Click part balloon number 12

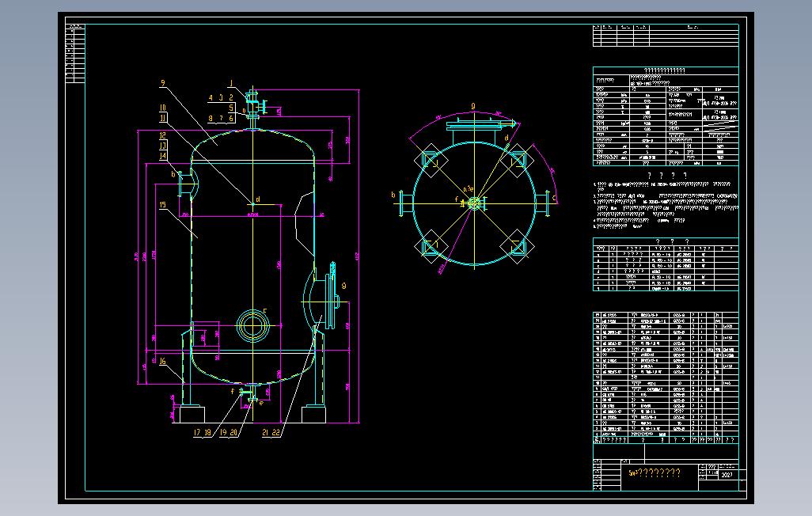[162, 136]
